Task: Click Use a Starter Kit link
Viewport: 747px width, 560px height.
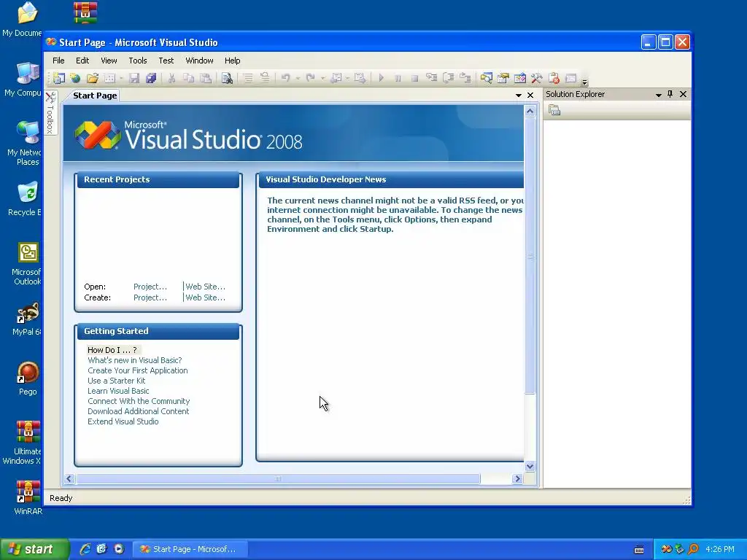Action: [x=116, y=381]
